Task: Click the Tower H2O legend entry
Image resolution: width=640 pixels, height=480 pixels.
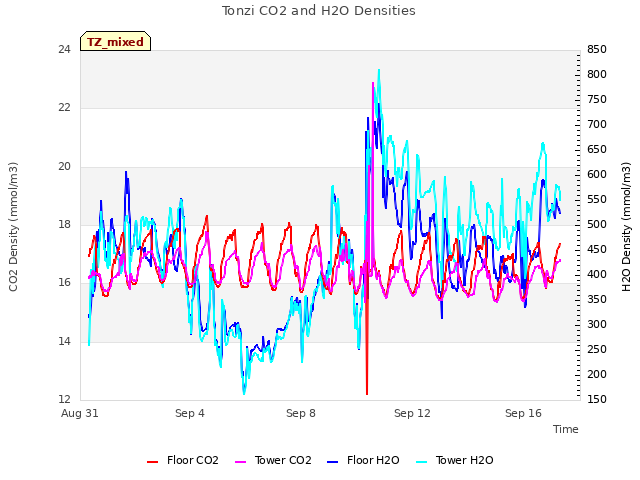Action: click(455, 460)
